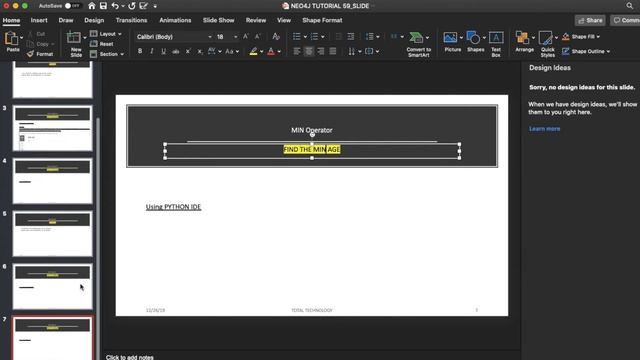640x360 pixels.
Task: Click the Format painter icon
Action: click(40, 54)
